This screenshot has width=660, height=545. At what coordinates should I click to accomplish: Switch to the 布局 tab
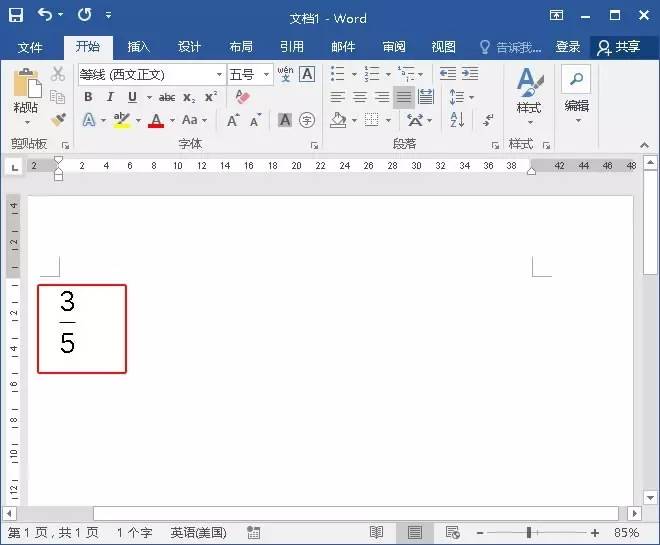(x=241, y=47)
